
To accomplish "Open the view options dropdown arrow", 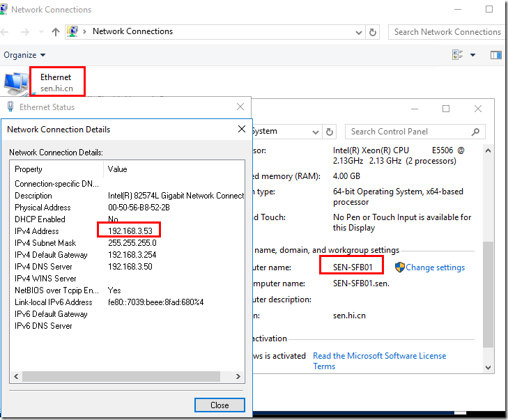I will pos(473,55).
